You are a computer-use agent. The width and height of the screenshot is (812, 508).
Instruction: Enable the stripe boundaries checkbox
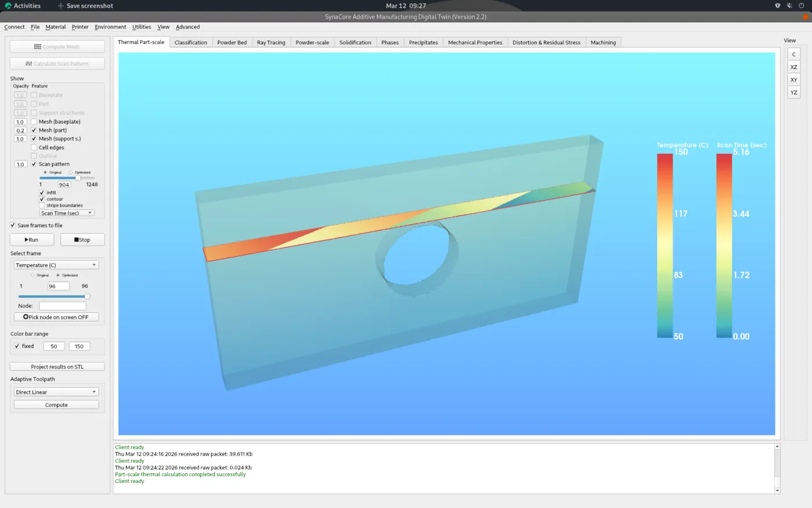click(42, 206)
